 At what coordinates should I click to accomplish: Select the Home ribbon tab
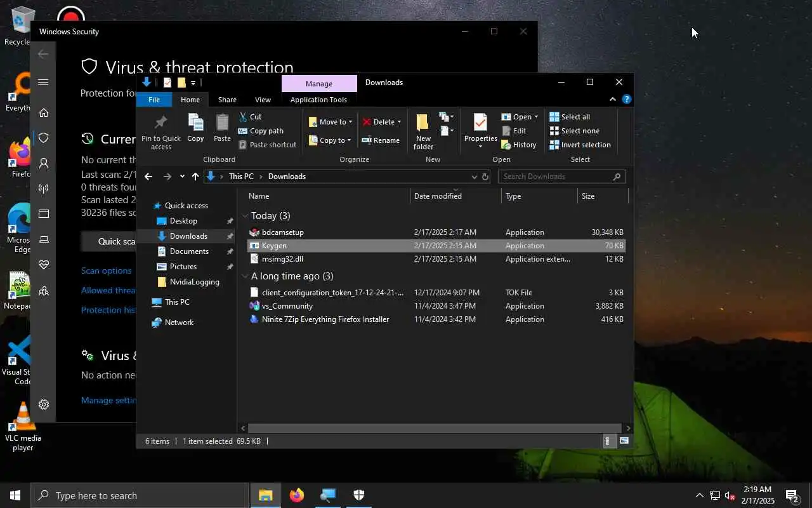190,100
